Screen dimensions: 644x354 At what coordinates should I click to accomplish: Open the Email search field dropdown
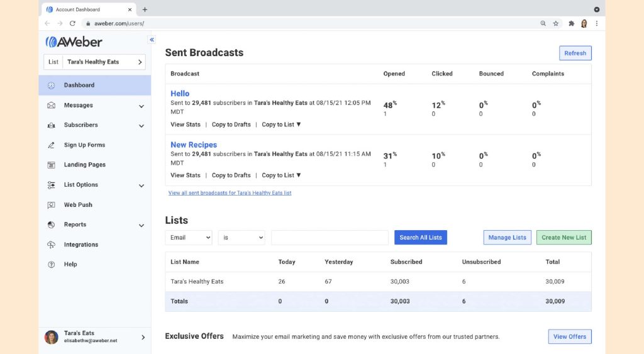pos(189,238)
